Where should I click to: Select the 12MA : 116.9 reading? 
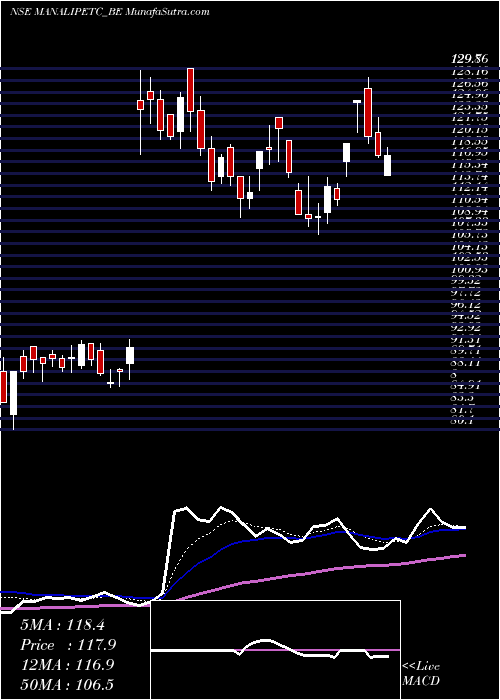[67, 665]
